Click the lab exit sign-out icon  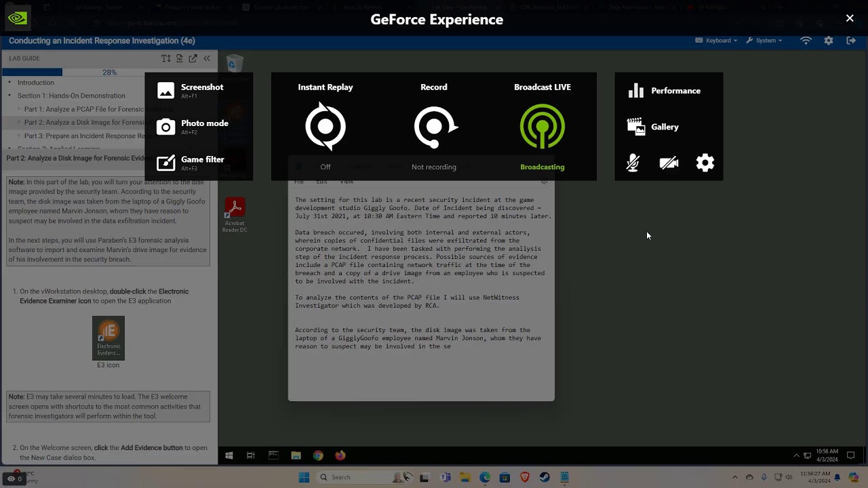click(x=851, y=41)
